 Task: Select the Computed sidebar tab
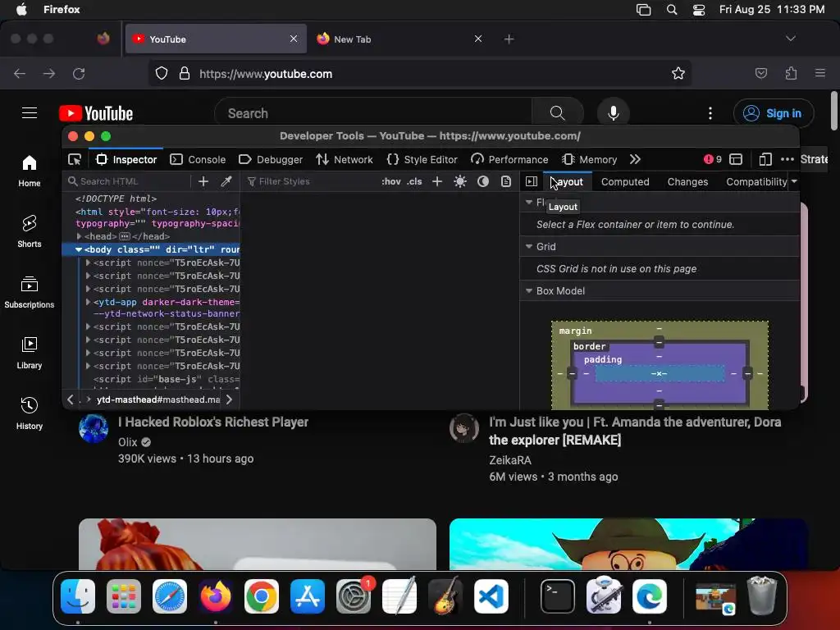pos(625,181)
